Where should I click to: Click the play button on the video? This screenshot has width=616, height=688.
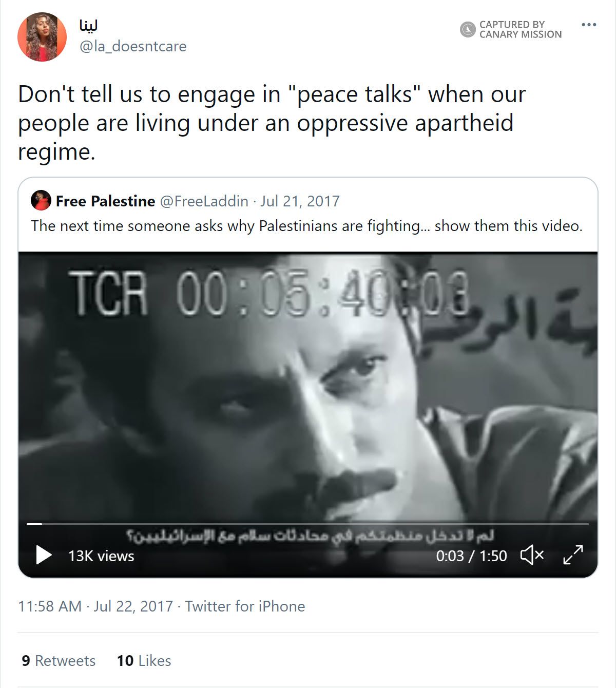tap(44, 556)
